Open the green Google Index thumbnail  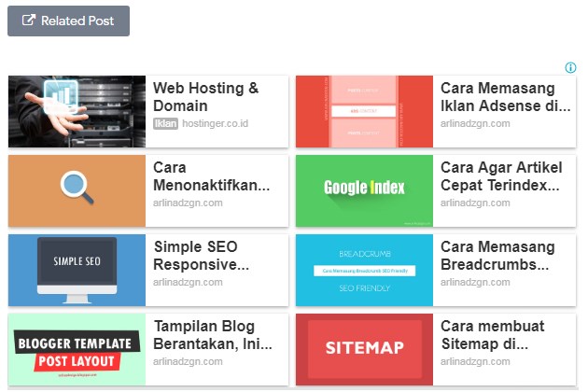pos(364,191)
